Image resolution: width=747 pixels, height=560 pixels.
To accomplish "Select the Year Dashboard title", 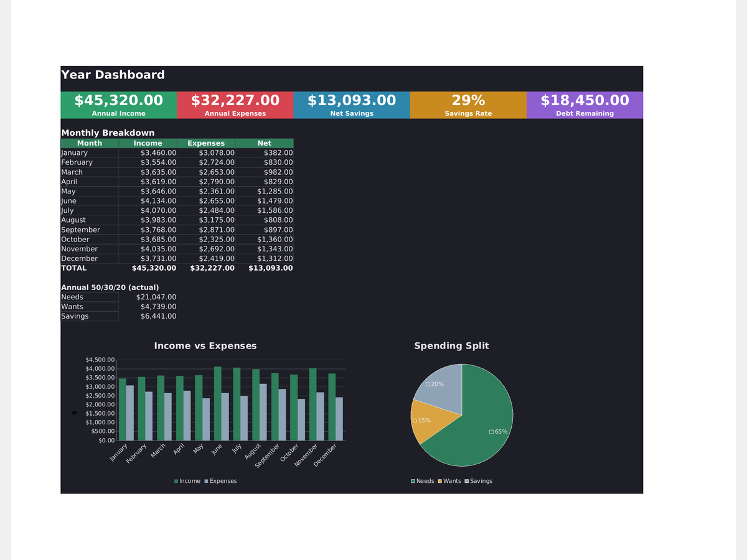I will tap(113, 75).
